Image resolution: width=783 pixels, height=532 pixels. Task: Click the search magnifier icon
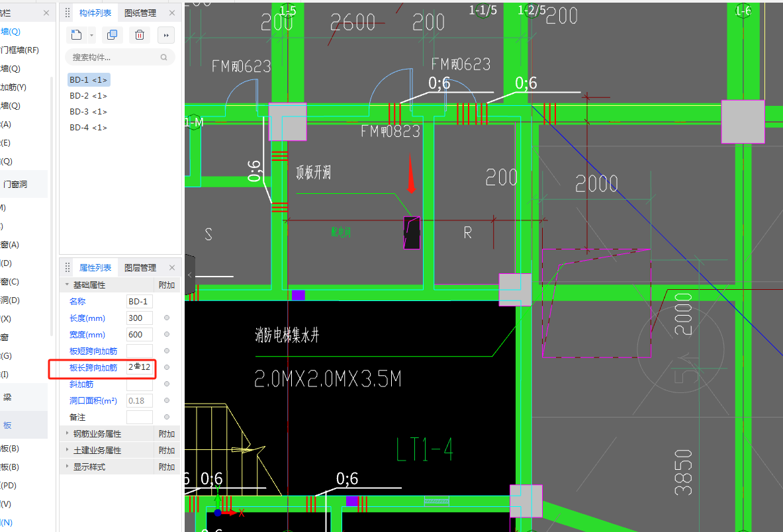[163, 58]
